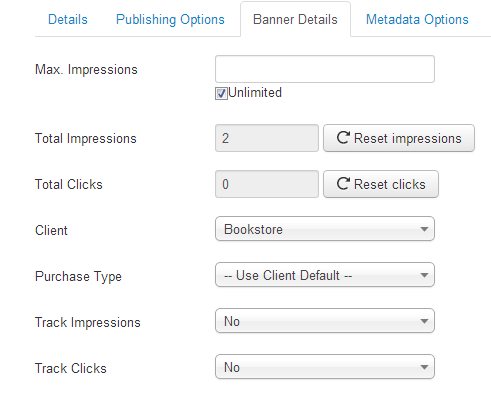This screenshot has height=396, width=491.
Task: Click the Track Clicks dropdown arrow
Action: pyautogui.click(x=424, y=367)
